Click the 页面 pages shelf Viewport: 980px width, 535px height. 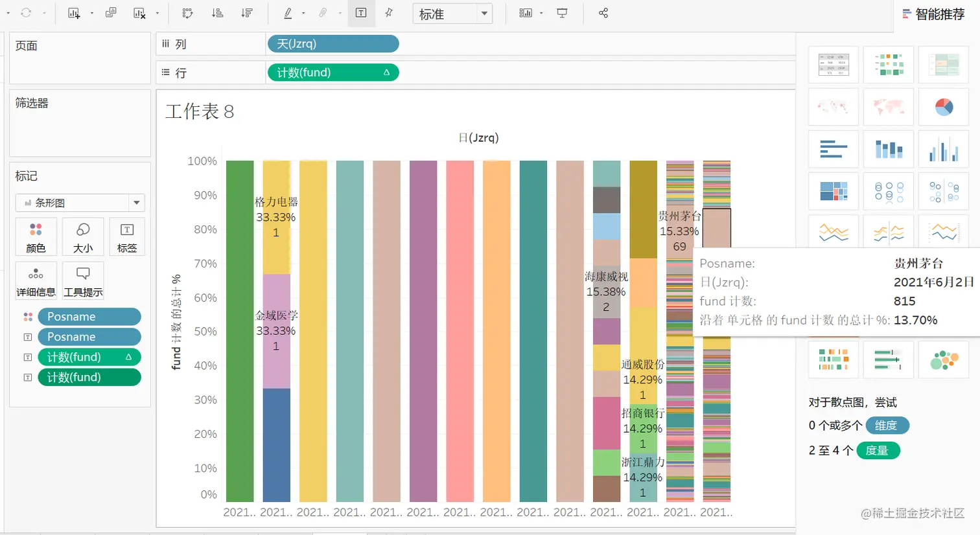[x=80, y=58]
